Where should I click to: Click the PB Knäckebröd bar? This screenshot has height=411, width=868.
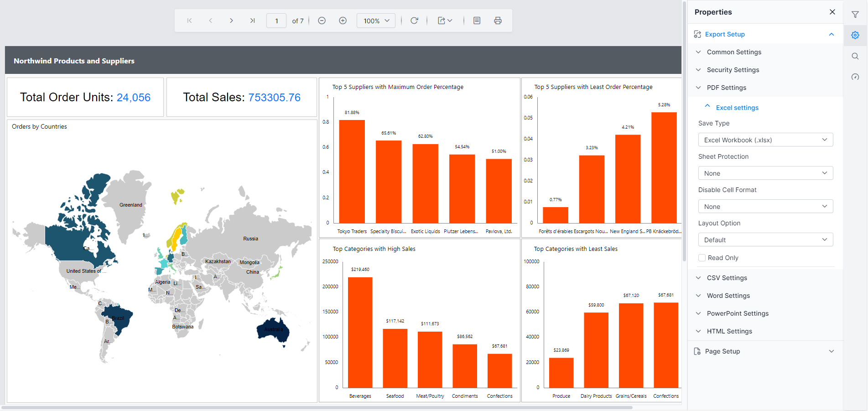[664, 168]
